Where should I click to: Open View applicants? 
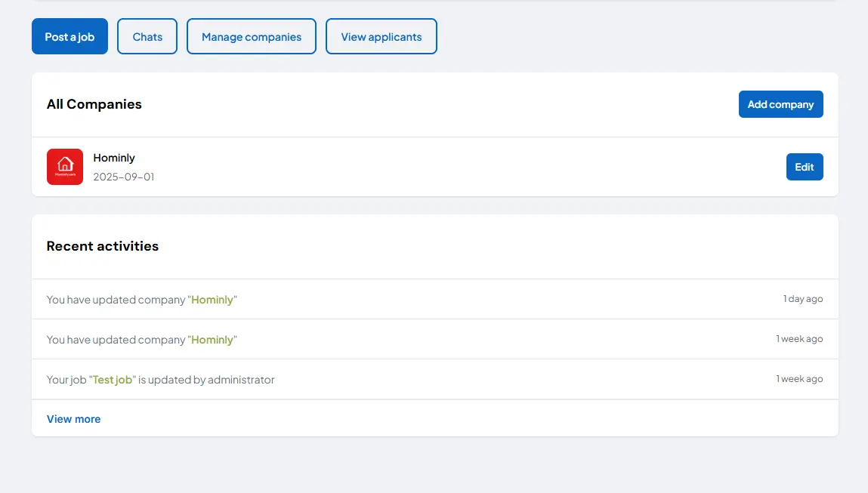point(381,36)
